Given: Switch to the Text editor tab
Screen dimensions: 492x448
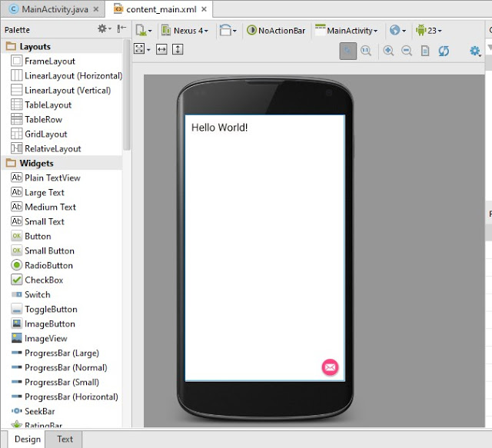Looking at the screenshot, I should click(x=65, y=440).
